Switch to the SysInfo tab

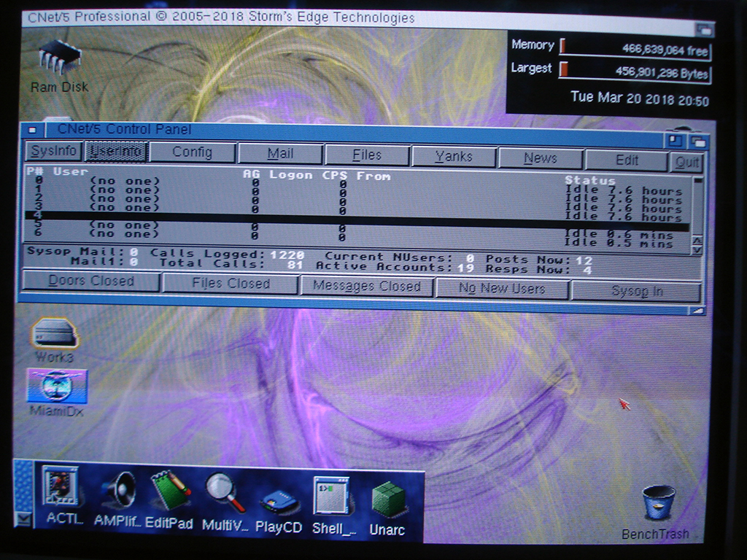coord(54,151)
